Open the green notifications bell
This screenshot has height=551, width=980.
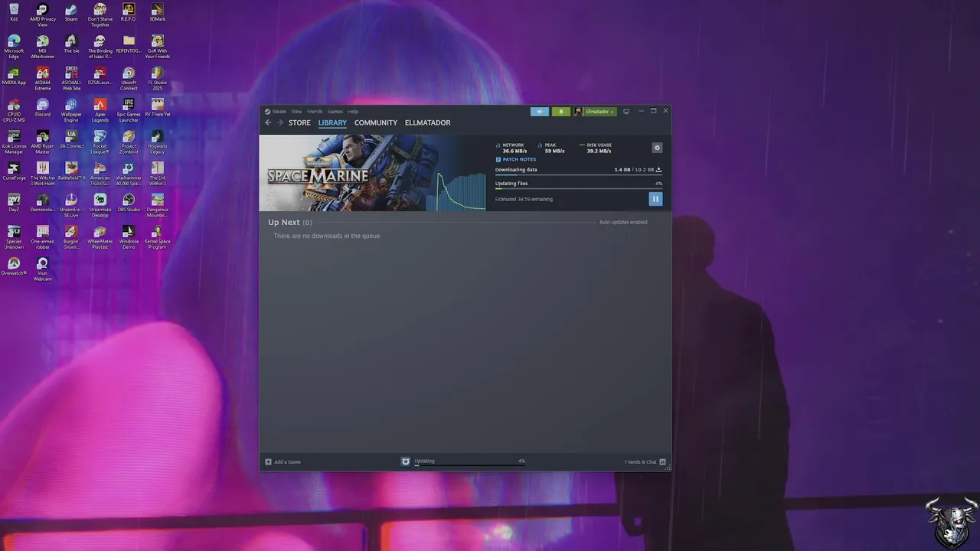pyautogui.click(x=561, y=112)
